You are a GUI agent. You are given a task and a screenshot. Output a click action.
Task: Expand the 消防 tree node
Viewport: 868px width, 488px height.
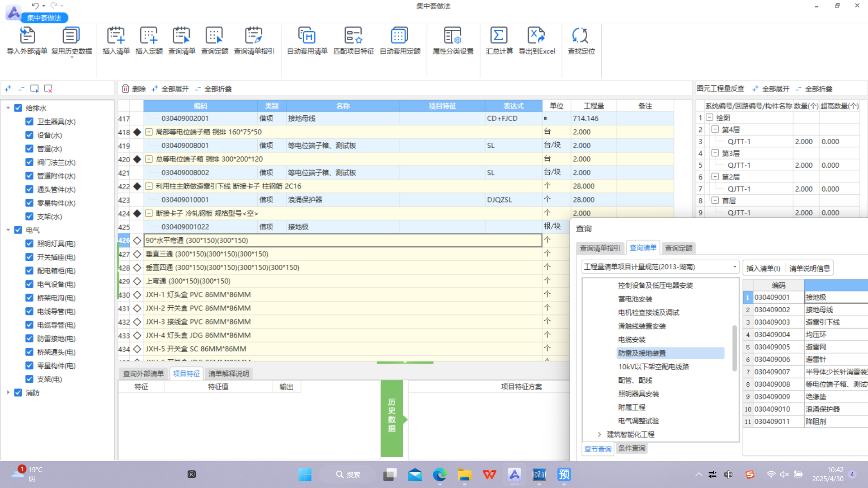pos(8,393)
